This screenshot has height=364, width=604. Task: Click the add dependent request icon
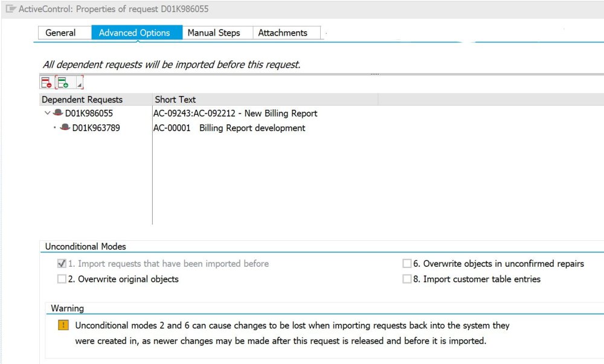63,83
